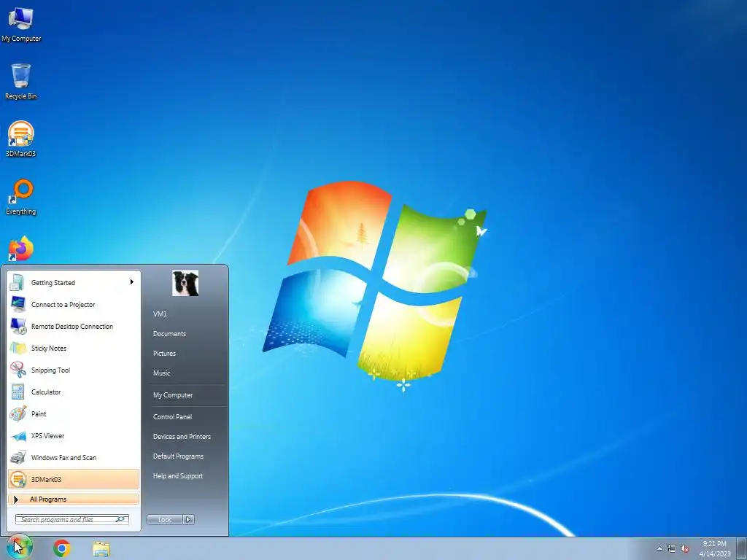Click the Sticky Notes label text

[49, 348]
